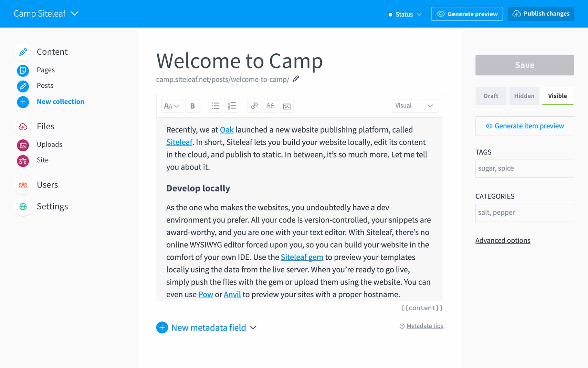Click the Bold formatting icon
This screenshot has height=368, width=588.
(x=192, y=106)
